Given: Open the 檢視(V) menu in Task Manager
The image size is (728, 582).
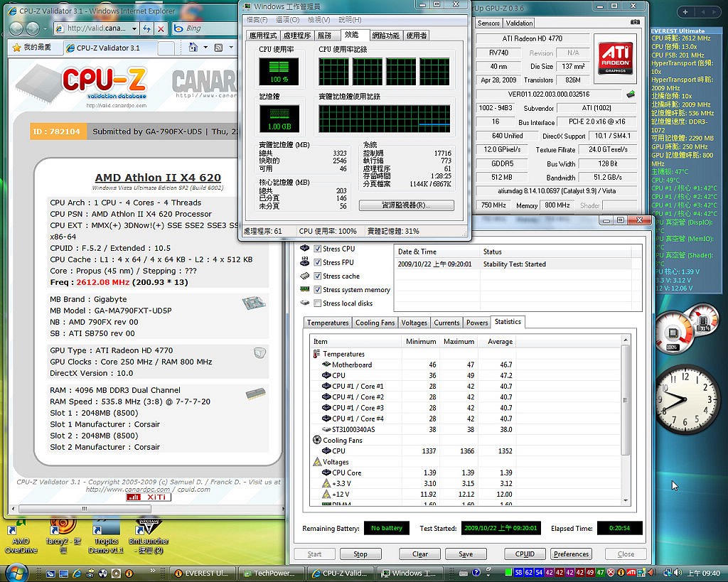Looking at the screenshot, I should coord(319,19).
